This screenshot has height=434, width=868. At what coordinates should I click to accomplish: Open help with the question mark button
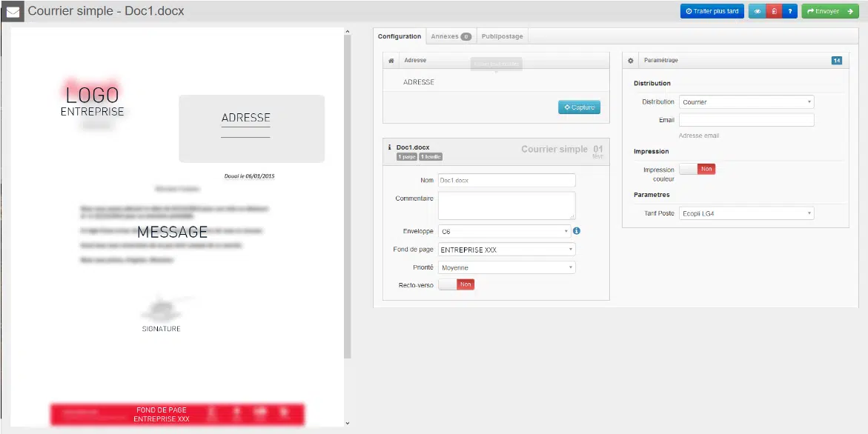pos(790,11)
